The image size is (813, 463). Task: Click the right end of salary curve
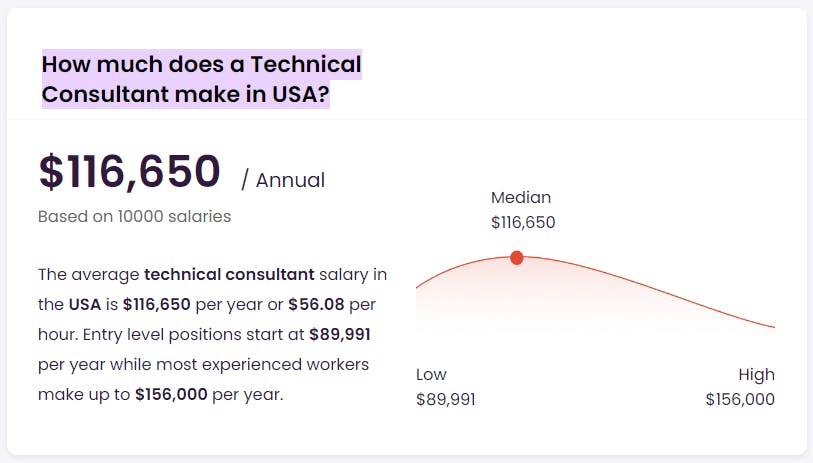pyautogui.click(x=773, y=326)
